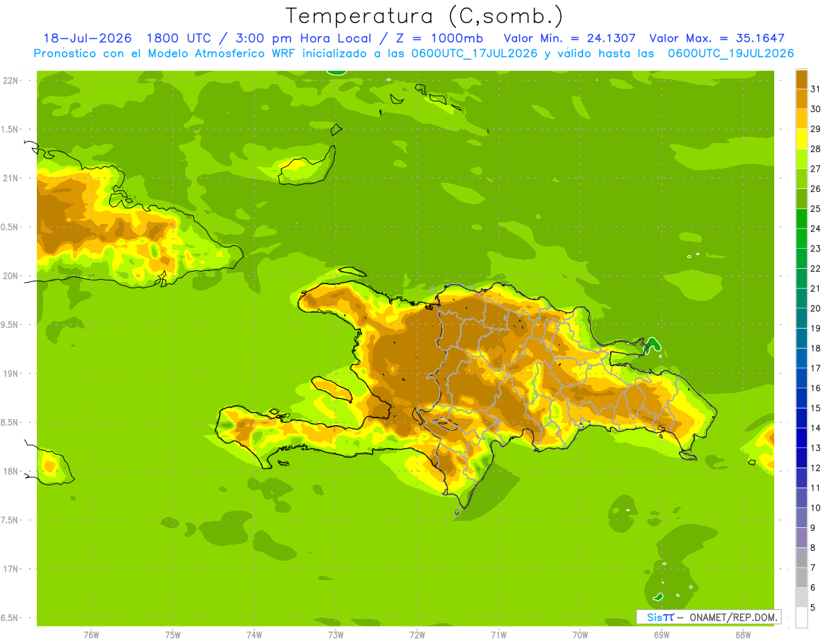Click the "1.5N" latitude label

10,129
